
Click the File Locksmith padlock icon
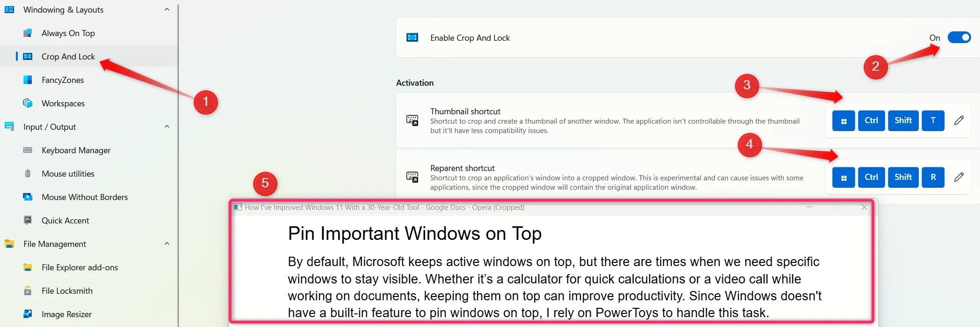pos(28,290)
